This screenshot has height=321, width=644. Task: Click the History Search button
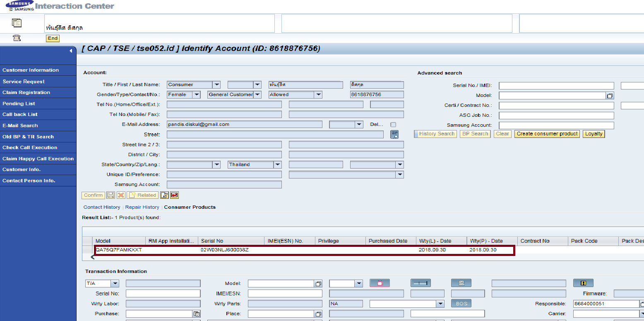click(435, 134)
